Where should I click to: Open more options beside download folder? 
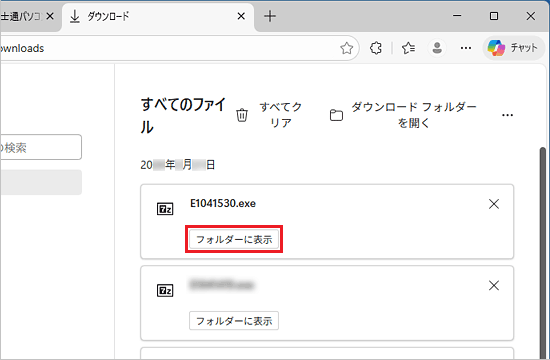(x=507, y=115)
